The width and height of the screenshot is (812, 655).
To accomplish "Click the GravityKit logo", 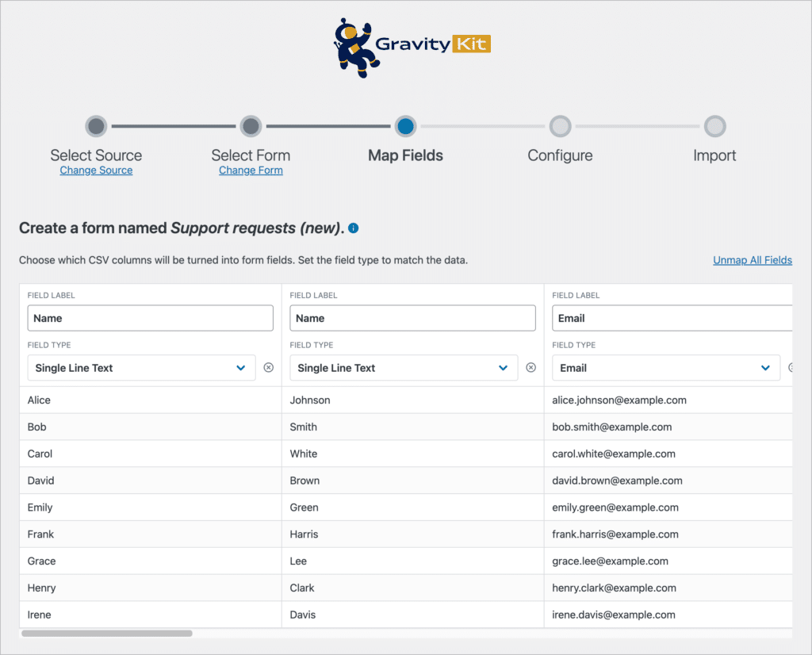I will (412, 45).
